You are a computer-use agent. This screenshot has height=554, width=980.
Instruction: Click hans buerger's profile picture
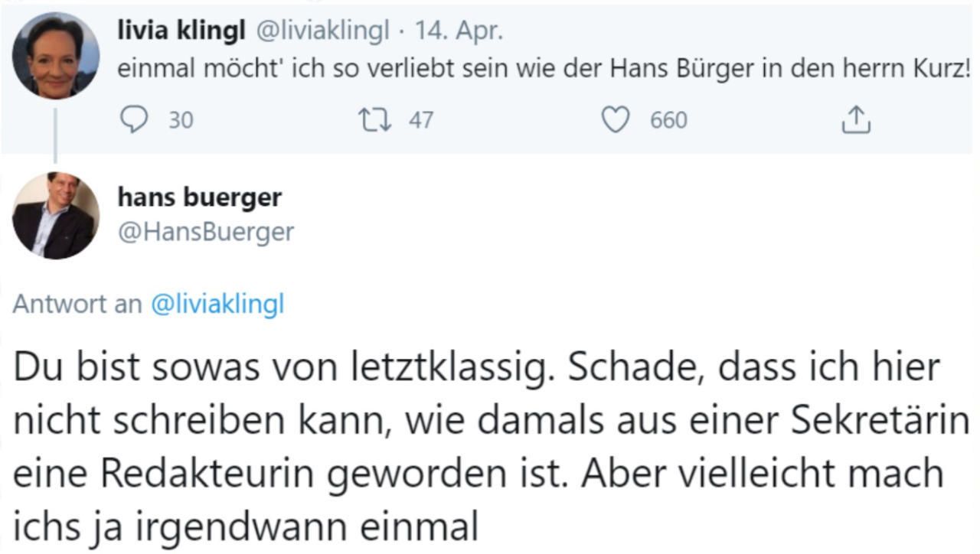(x=56, y=216)
